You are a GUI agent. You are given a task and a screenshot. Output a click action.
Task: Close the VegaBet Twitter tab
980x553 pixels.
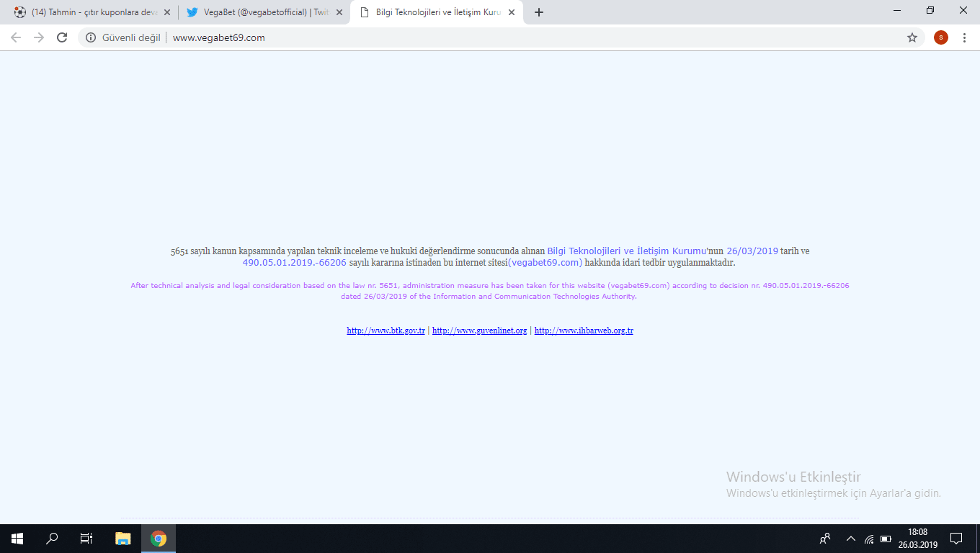339,12
